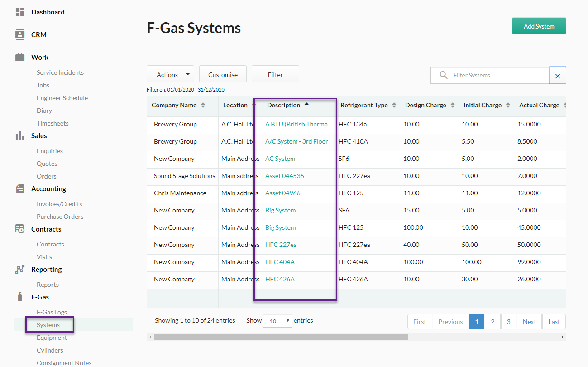Open the Actions dropdown

click(170, 74)
